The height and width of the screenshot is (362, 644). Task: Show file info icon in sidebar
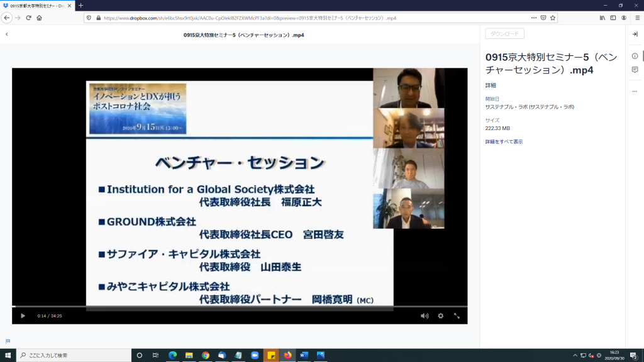tap(635, 56)
